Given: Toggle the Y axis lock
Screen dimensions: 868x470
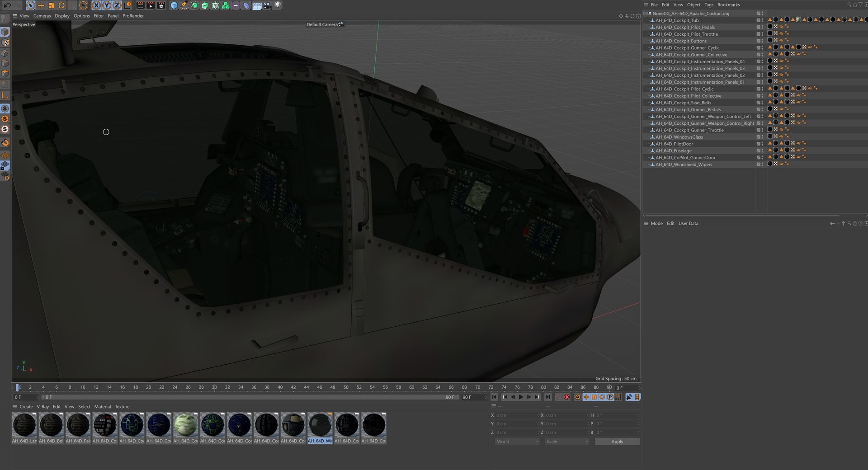Looking at the screenshot, I should [x=107, y=5].
